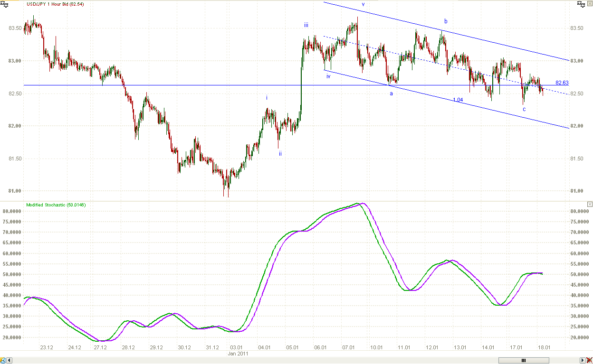The width and height of the screenshot is (593, 364).
Task: Click the 81.00 price on the left axis
Action: (x=15, y=191)
